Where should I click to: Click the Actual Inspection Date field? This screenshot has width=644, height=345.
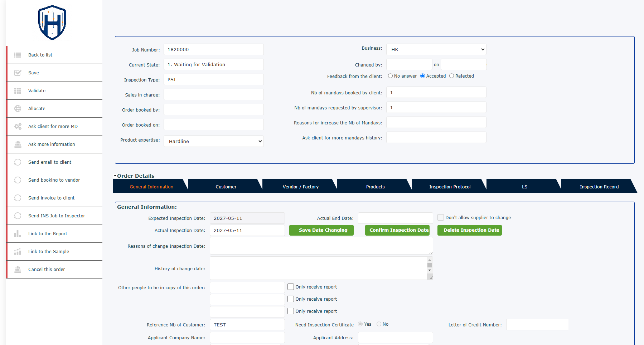pyautogui.click(x=247, y=231)
